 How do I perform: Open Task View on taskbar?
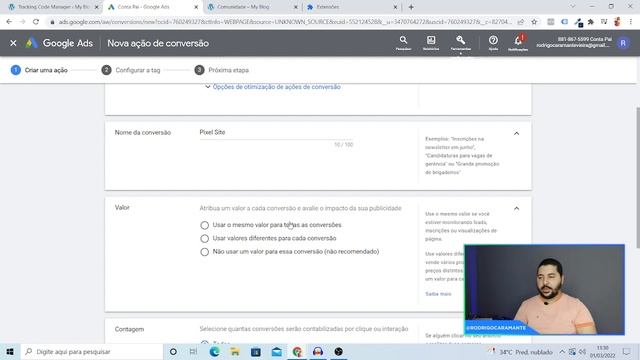[x=193, y=351]
